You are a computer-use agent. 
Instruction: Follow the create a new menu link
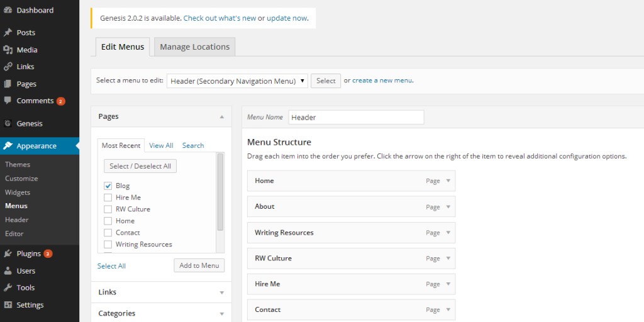coord(382,80)
